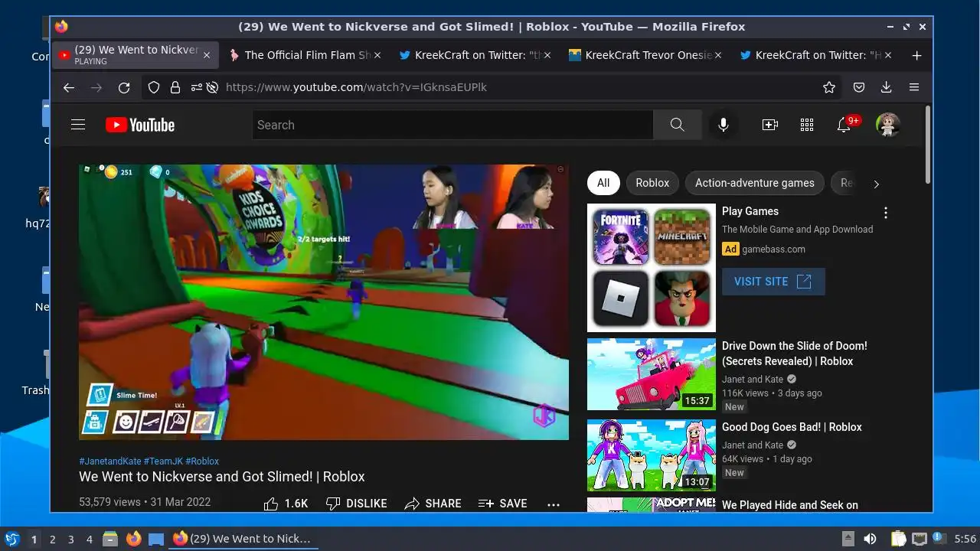The width and height of the screenshot is (980, 551).
Task: Click the blocked autoplay icon in the address bar
Action: tap(213, 87)
